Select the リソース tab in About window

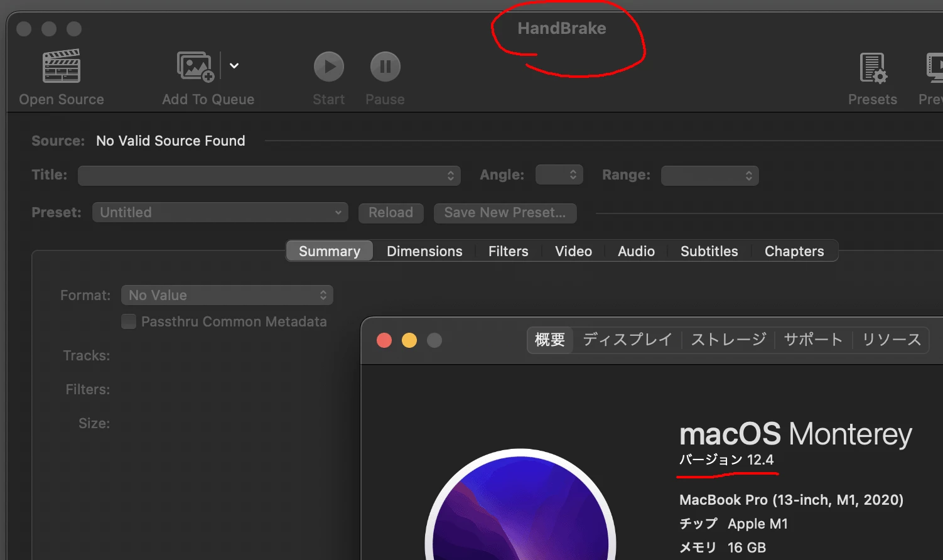click(x=891, y=340)
